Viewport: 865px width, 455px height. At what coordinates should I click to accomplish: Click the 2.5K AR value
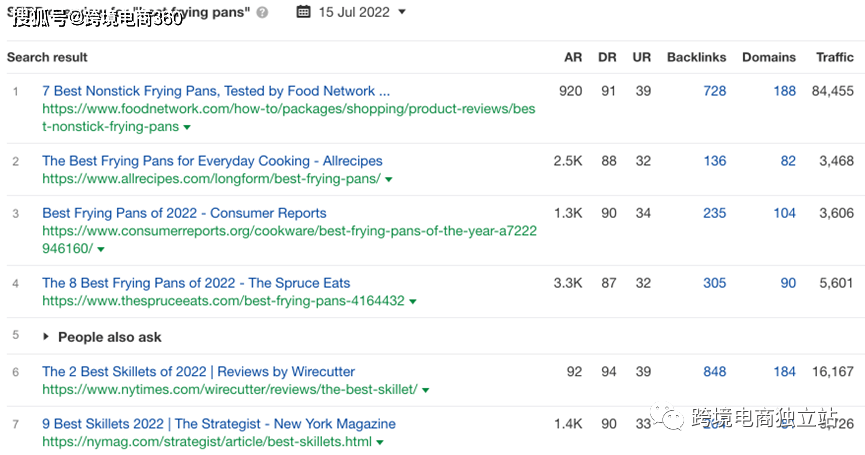tap(568, 160)
